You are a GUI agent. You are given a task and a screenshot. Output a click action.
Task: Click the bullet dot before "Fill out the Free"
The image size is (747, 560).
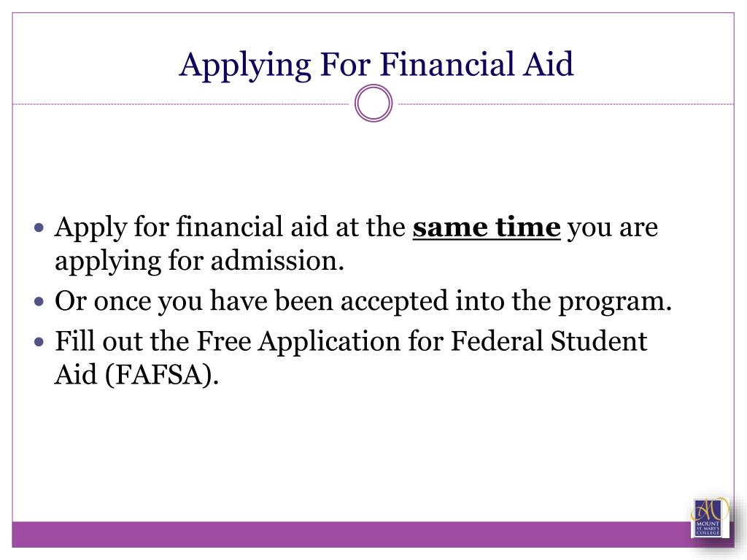point(39,341)
